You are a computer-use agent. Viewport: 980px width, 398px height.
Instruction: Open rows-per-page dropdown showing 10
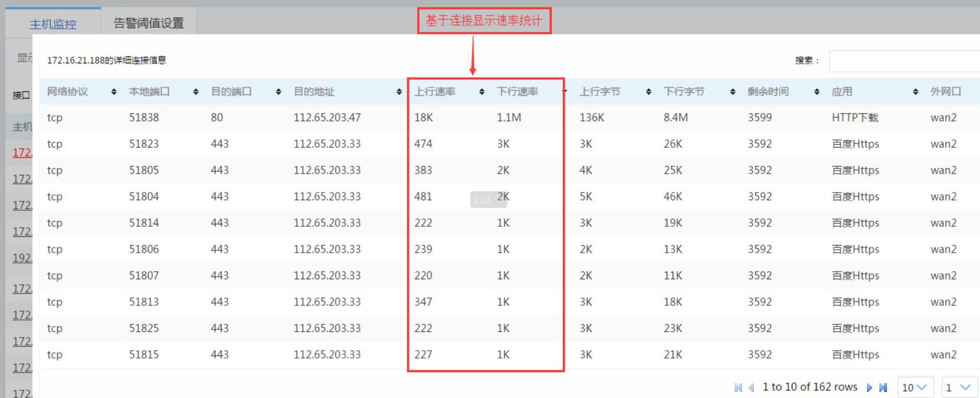tap(915, 387)
